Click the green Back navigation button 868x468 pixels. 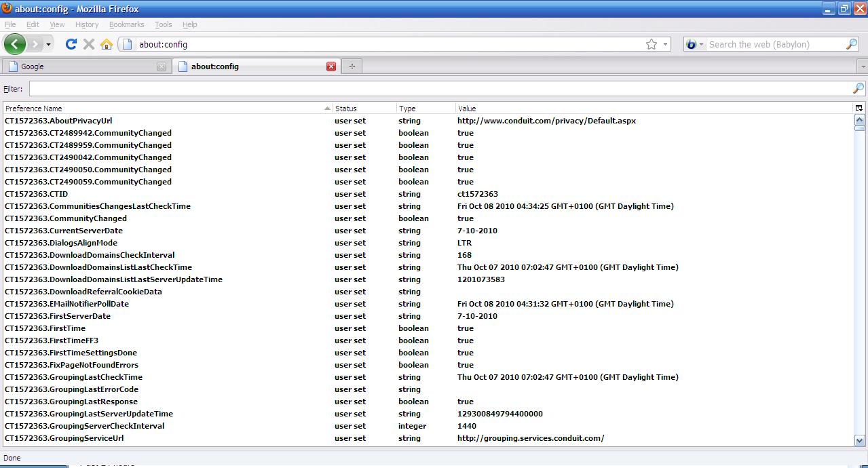[x=15, y=44]
